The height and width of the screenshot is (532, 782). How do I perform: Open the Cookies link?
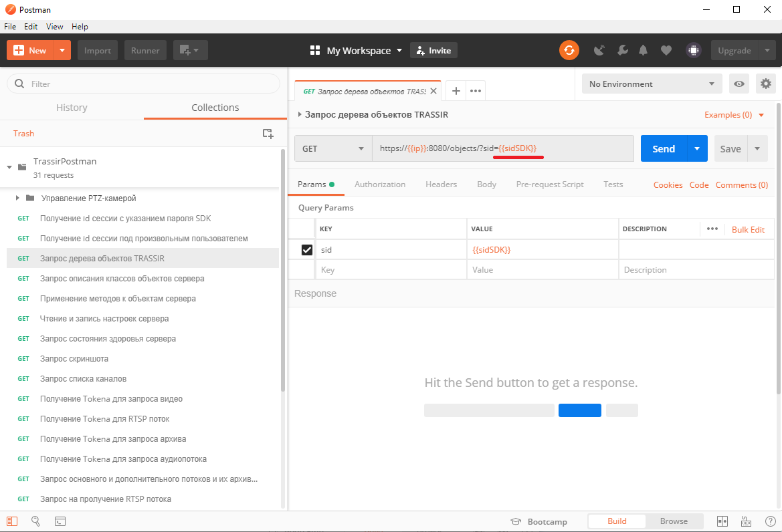668,185
